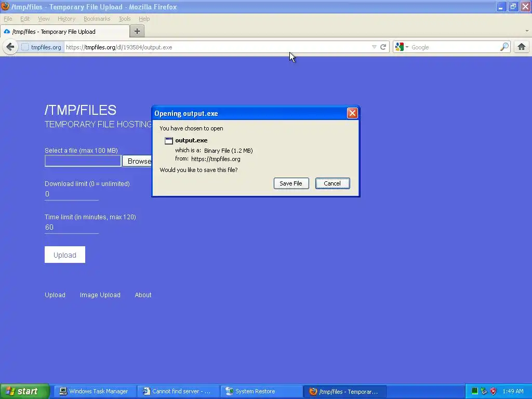Click the cloud favicon on the tab
The height and width of the screenshot is (399, 532).
[7, 32]
